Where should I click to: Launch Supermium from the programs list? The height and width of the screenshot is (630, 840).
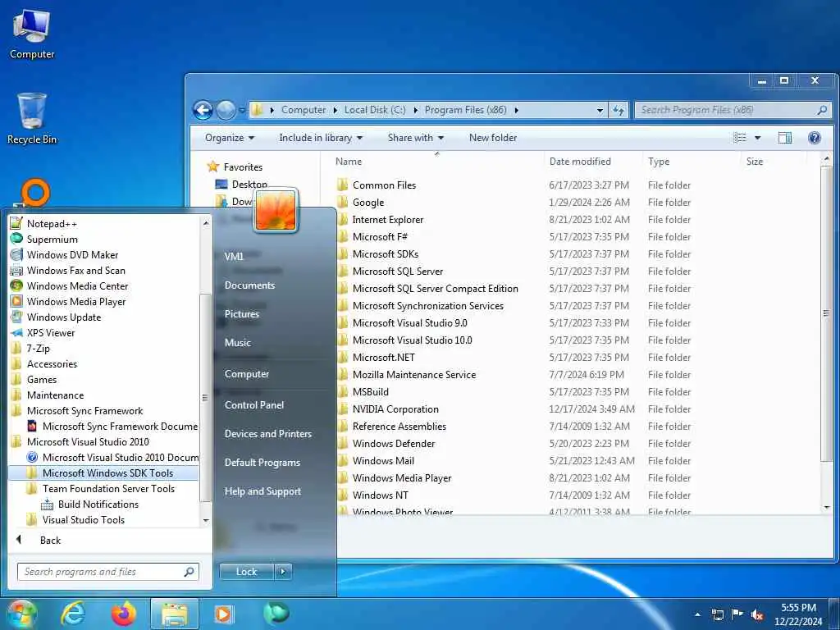tap(52, 240)
